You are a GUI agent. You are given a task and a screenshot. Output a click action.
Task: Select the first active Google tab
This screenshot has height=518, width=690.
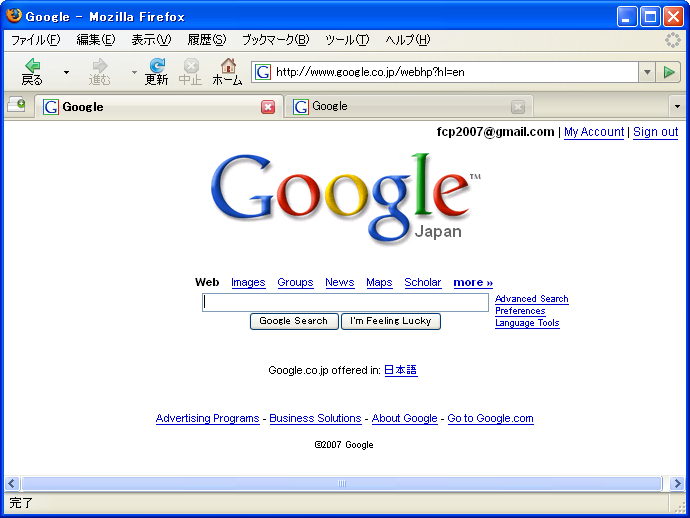(x=158, y=107)
